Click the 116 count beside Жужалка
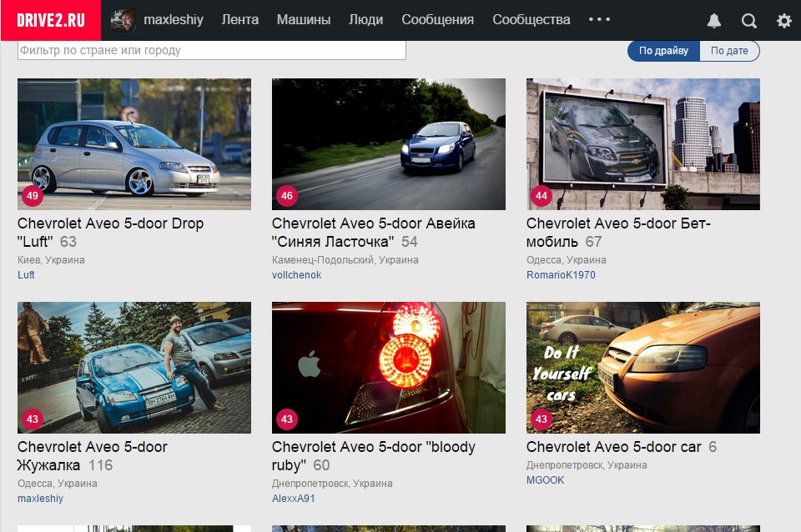Viewport: 801px width, 532px height. [100, 465]
